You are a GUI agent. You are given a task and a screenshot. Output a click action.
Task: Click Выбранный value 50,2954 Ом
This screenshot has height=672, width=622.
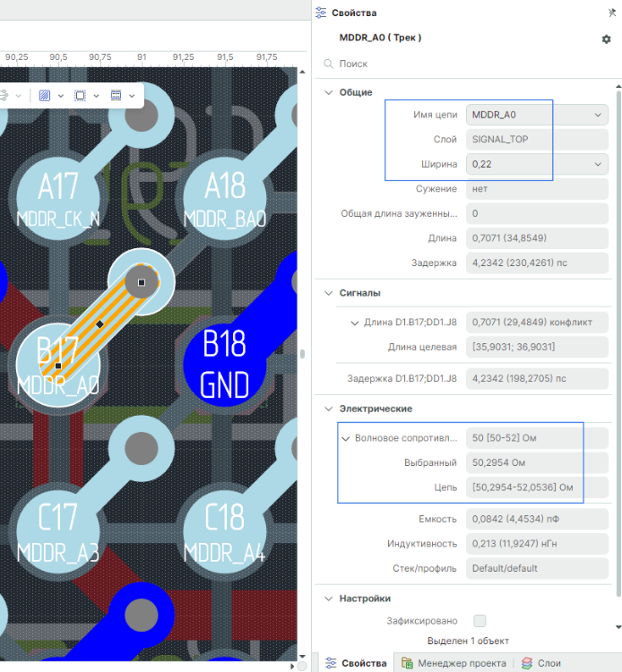(537, 462)
